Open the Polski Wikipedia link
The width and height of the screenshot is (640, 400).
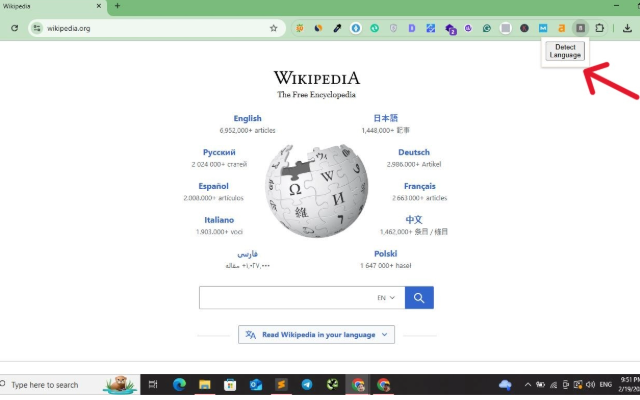coord(385,254)
